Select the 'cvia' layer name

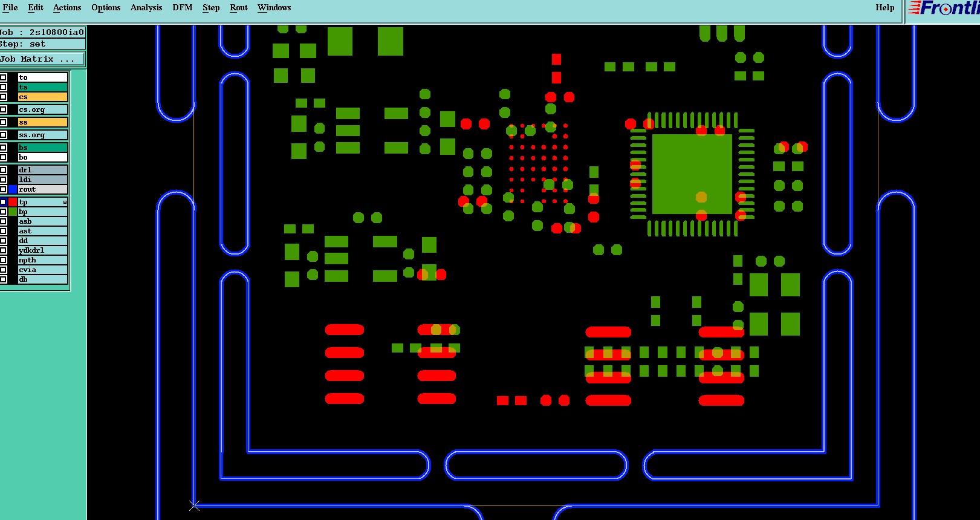pos(42,270)
